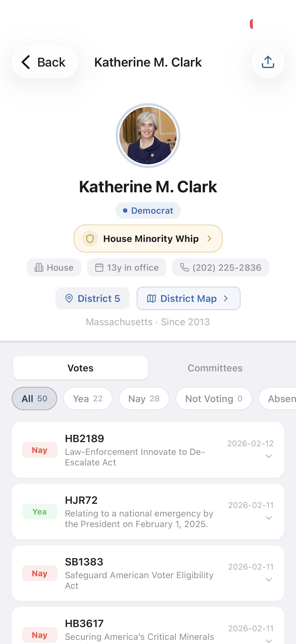The image size is (296, 644).
Task: Select the Yea 22 vote filter
Action: 88,398
